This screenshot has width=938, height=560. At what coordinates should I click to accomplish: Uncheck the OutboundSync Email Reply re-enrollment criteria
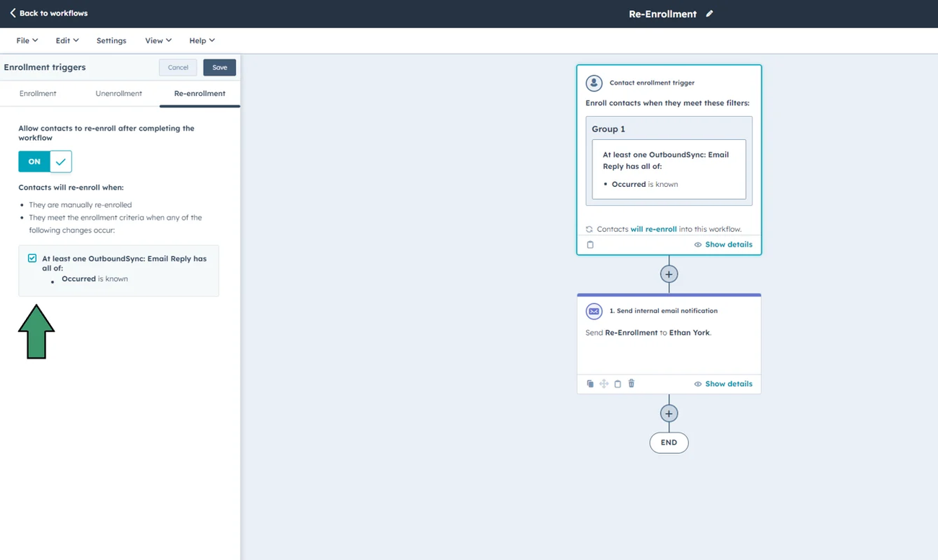click(32, 258)
